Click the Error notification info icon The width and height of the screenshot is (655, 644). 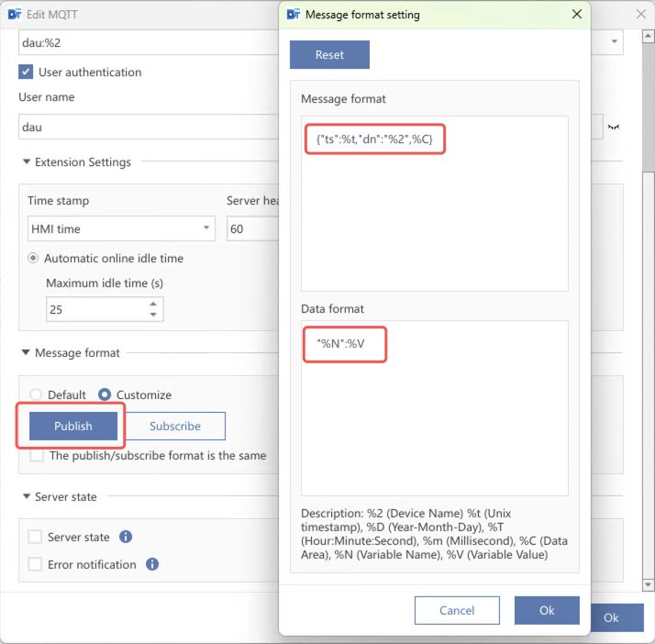click(153, 565)
